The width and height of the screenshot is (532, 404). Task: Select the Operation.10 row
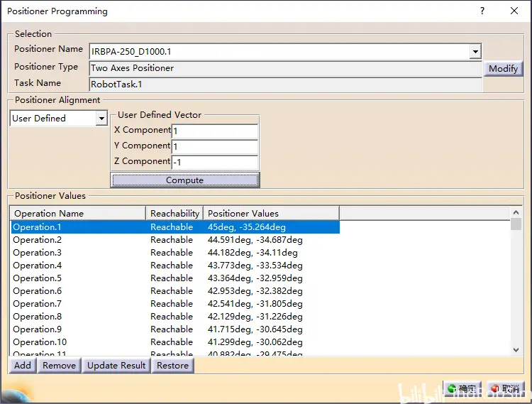click(175, 342)
